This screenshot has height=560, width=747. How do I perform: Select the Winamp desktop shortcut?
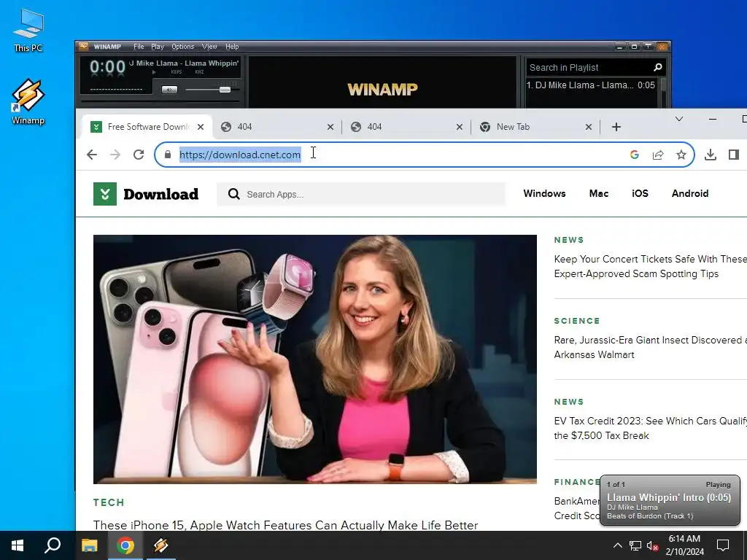(28, 101)
